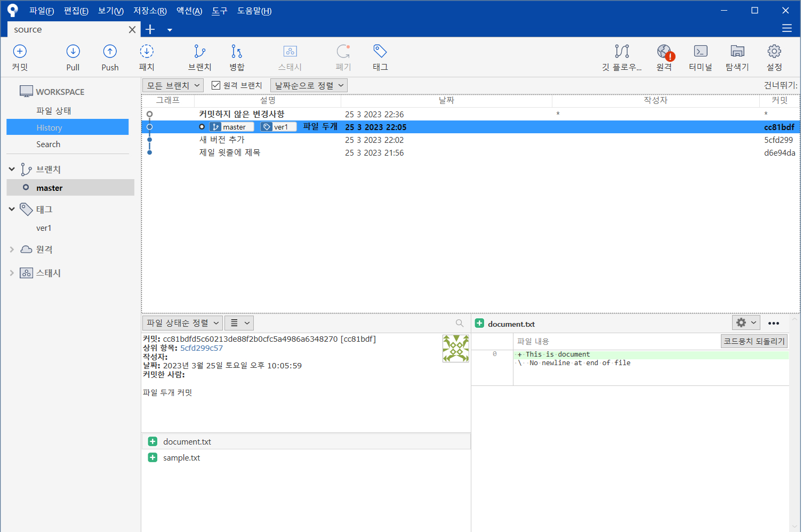
Task: Click the Push toolbar icon
Action: 110,52
